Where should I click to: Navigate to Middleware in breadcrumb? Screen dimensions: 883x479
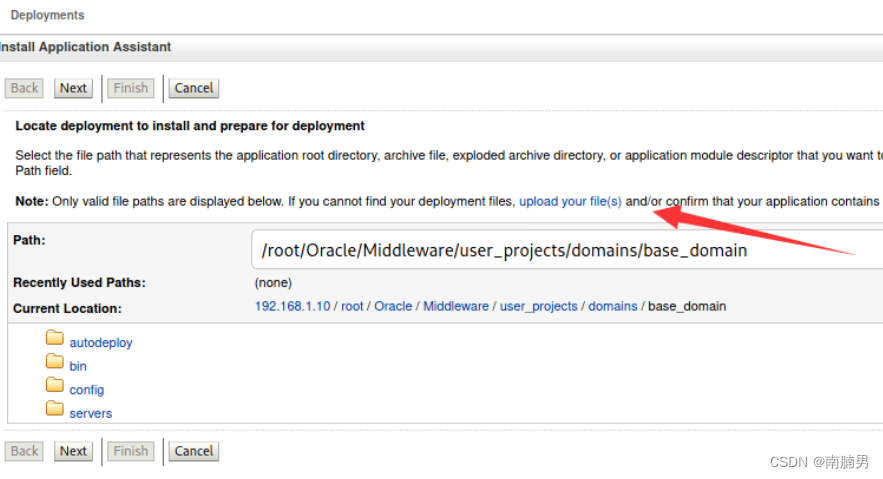(x=456, y=306)
